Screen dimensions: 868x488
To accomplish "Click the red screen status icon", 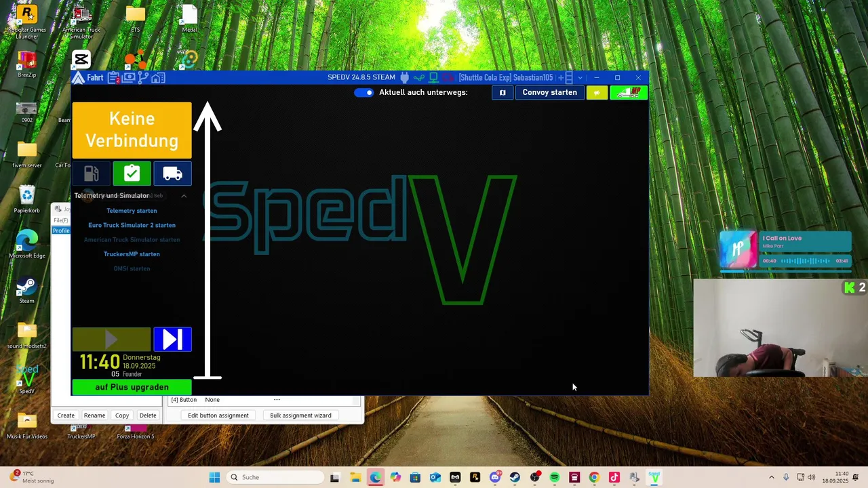I will tap(448, 78).
